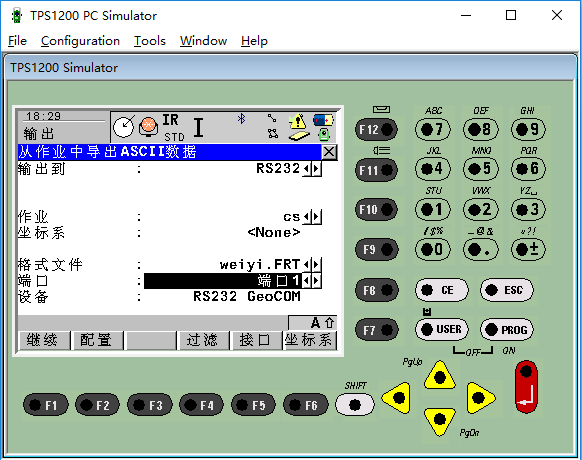Click keypad key 0
Viewport: 582px width, 460px height.
433,249
